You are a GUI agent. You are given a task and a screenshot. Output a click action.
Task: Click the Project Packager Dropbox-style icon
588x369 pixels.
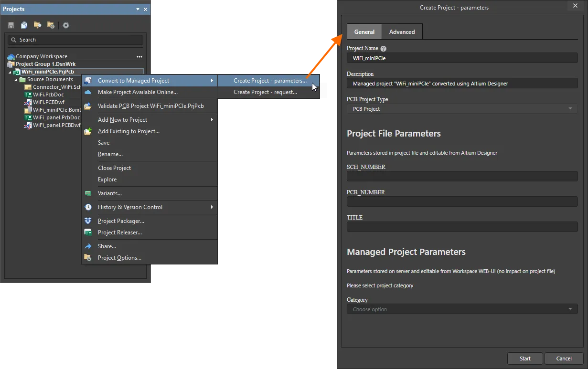point(88,221)
